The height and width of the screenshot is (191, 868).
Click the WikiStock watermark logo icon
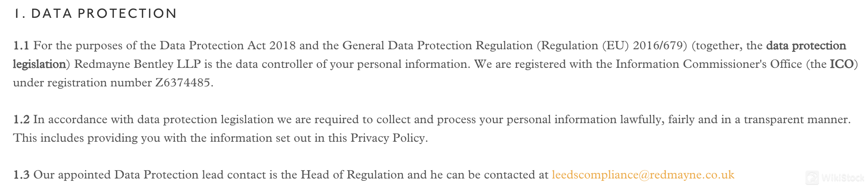tap(812, 177)
